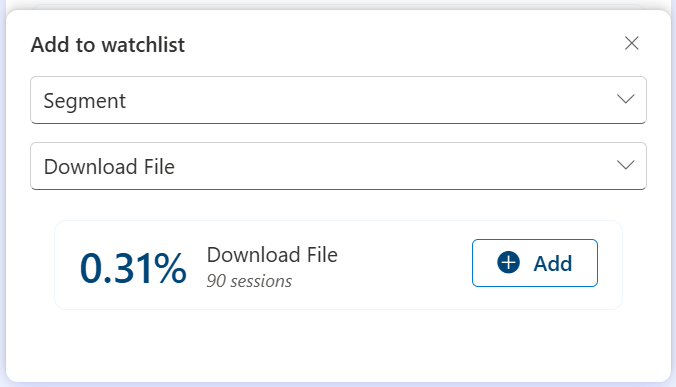
Task: Click the Download File text in second dropdown
Action: point(109,167)
